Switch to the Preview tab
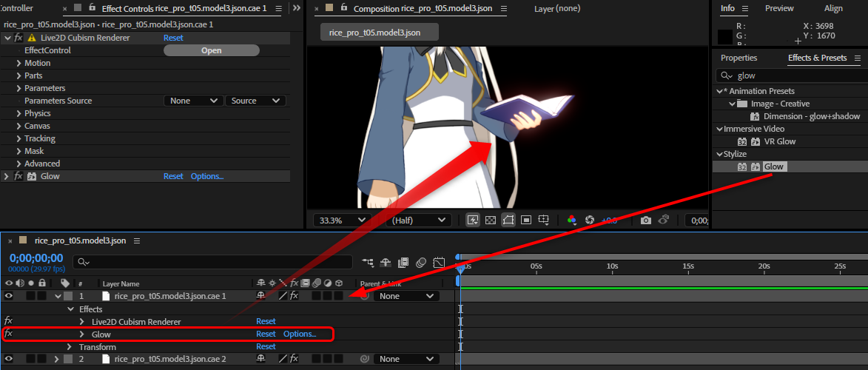Image resolution: width=868 pixels, height=370 pixels. point(779,8)
